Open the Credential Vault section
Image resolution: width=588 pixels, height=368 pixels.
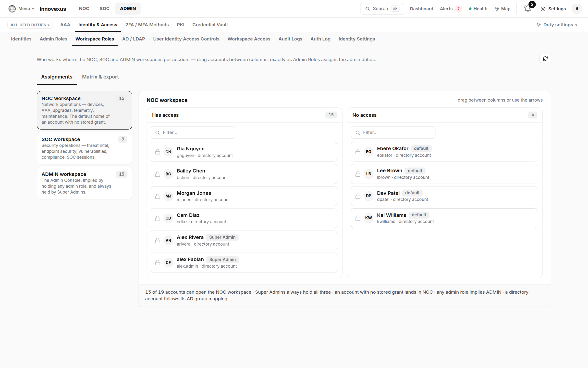coord(210,25)
